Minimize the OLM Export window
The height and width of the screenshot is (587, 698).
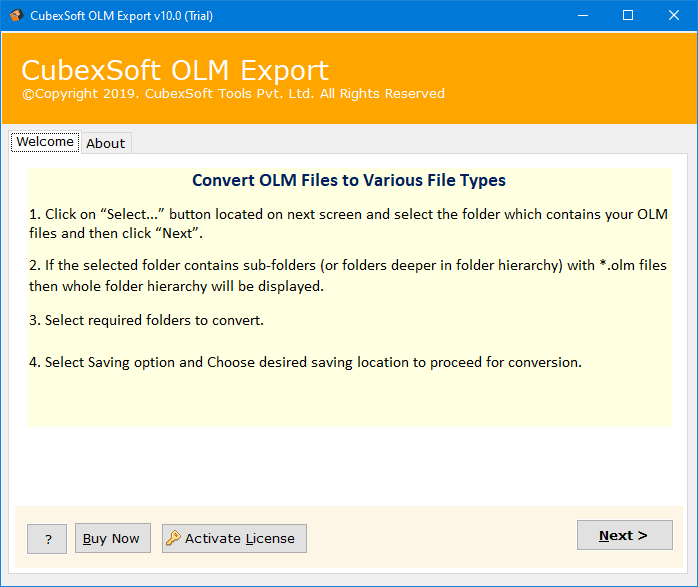tap(580, 15)
